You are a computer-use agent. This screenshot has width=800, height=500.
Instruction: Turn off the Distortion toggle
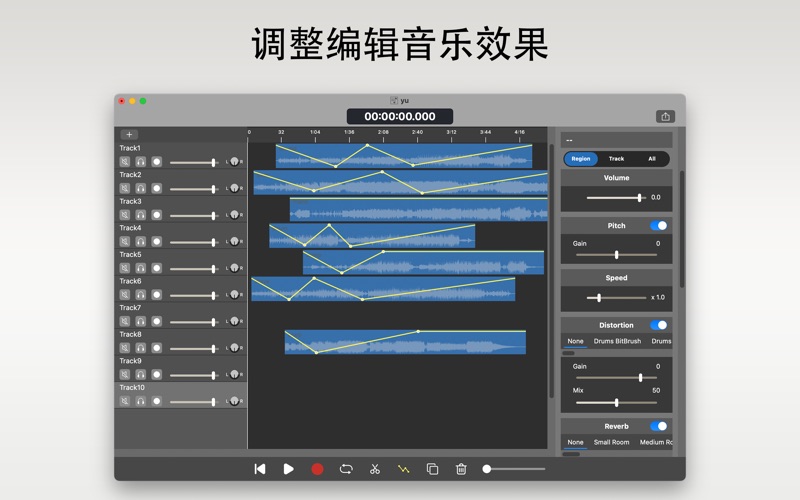658,325
